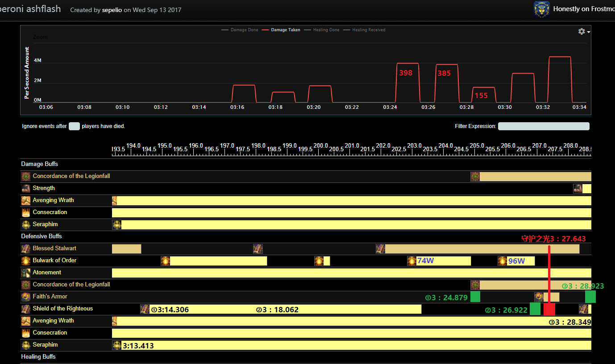Click the 03:20 label on chart axis

tap(314, 108)
